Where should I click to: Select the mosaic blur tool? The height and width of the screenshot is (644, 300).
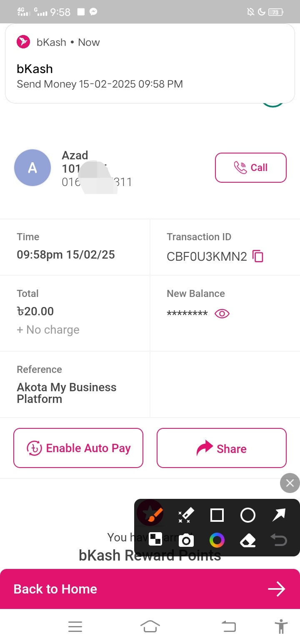155,541
